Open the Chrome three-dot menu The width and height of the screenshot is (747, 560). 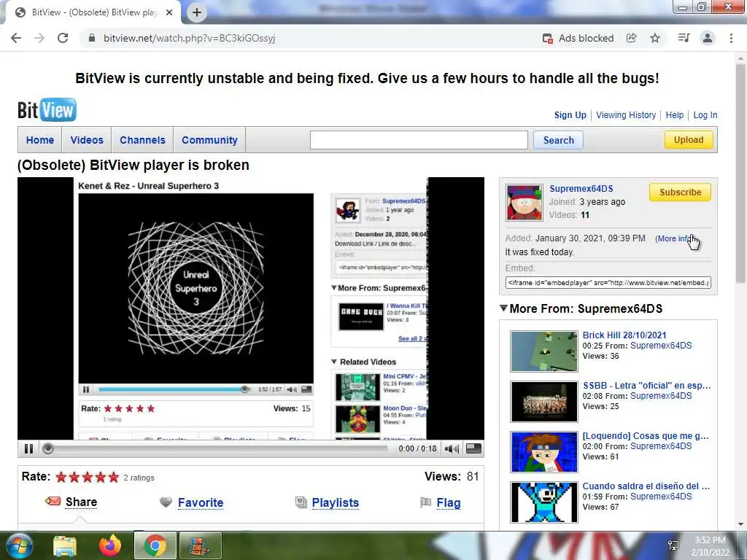pos(731,38)
